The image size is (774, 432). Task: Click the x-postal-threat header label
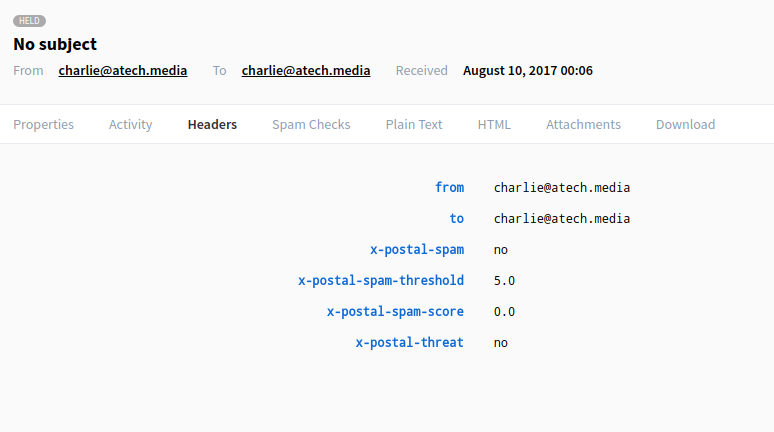(410, 343)
